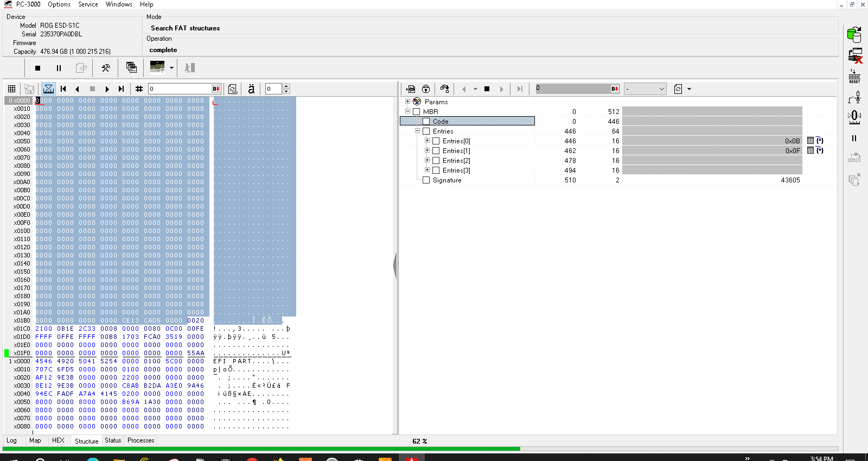Increase the hex toolbar spinner value

coord(286,86)
